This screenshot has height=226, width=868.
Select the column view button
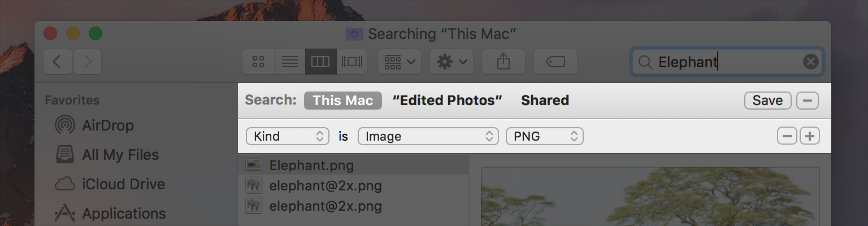click(320, 62)
